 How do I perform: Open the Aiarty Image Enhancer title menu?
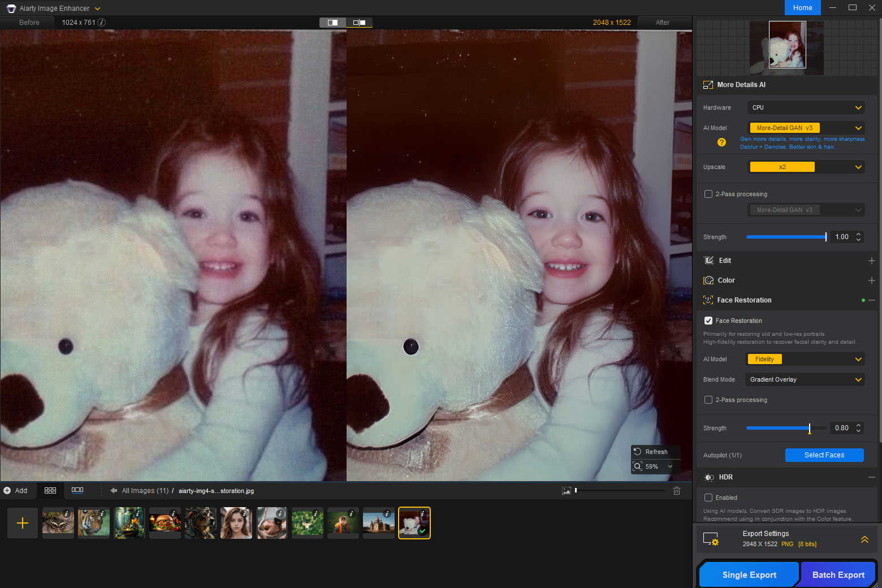click(x=97, y=8)
